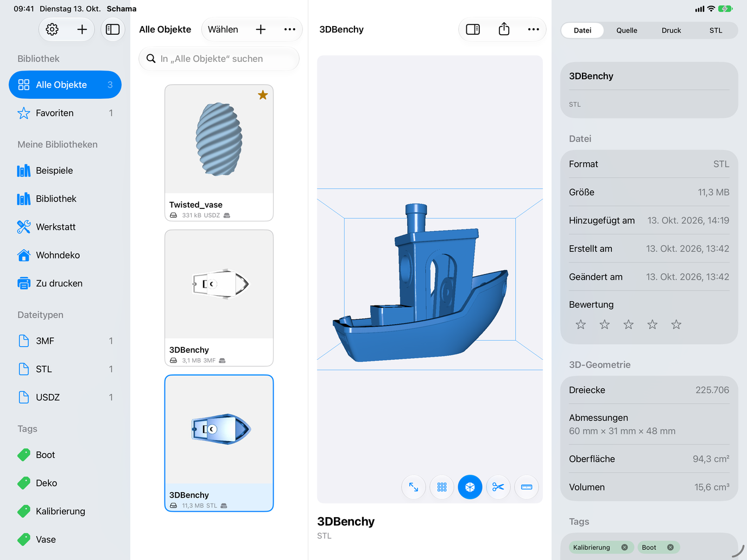
Task: Switch to the STL tab
Action: click(716, 30)
